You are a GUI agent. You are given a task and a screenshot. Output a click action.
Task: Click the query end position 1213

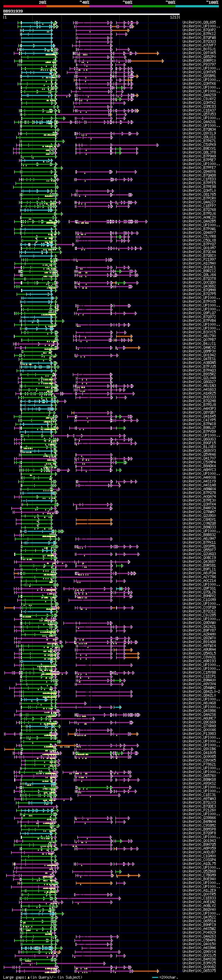coord(174,17)
